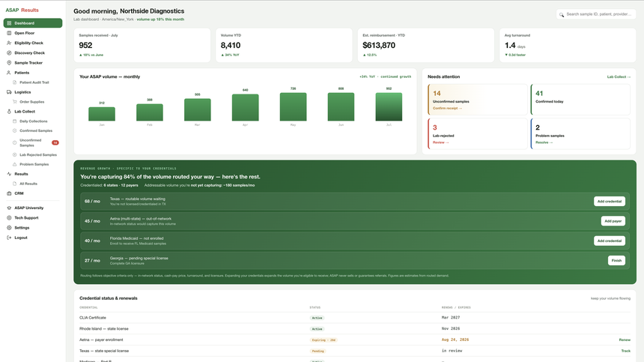Viewport: 644px width, 362px height.
Task: Click Renew link for Aetna payer enrollment
Action: click(x=625, y=340)
